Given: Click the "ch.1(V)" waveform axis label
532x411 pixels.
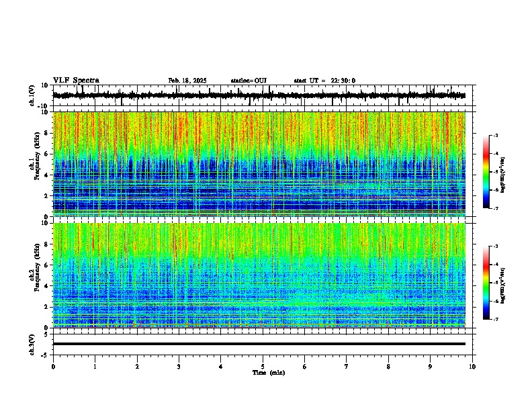Looking at the screenshot, I should coord(32,95).
